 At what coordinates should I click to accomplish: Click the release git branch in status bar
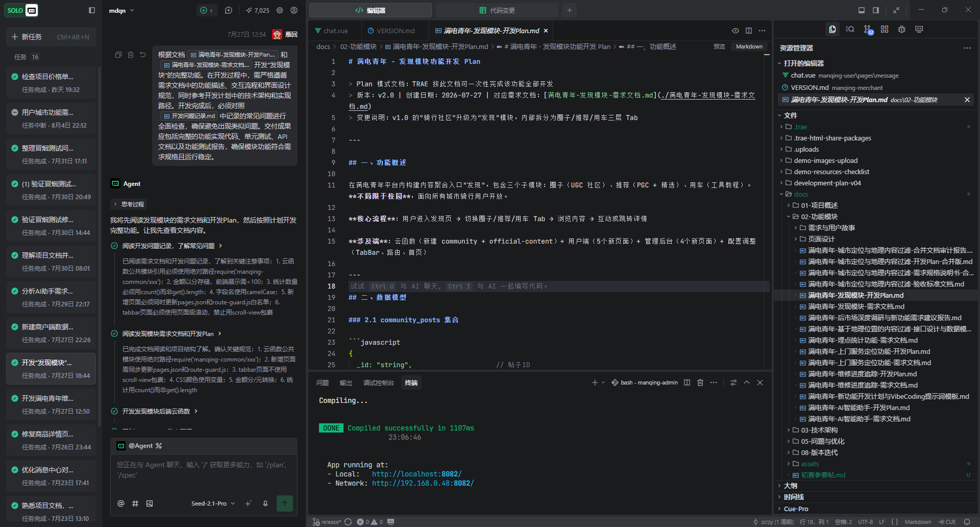327,522
